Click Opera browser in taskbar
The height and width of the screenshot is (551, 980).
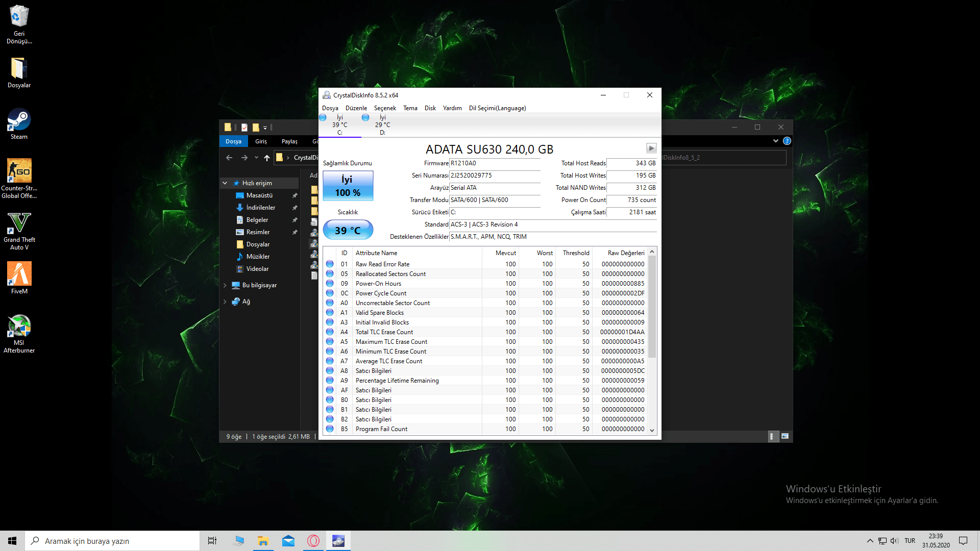pos(313,541)
